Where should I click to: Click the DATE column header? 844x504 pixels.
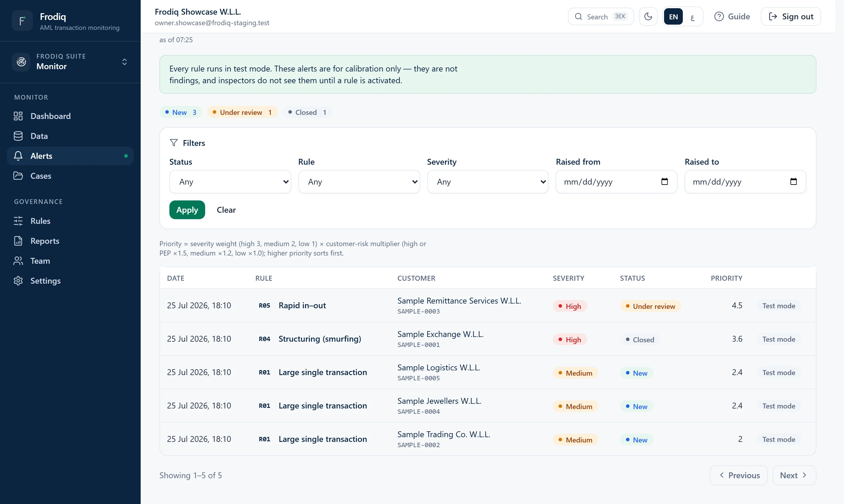tap(176, 278)
